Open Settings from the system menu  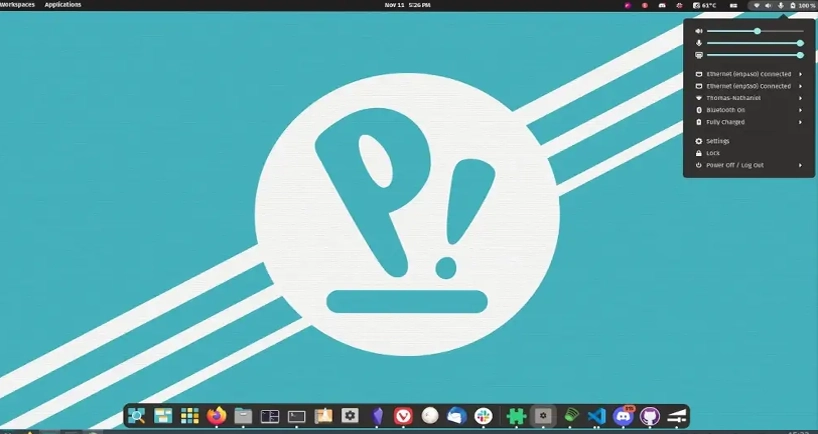718,141
